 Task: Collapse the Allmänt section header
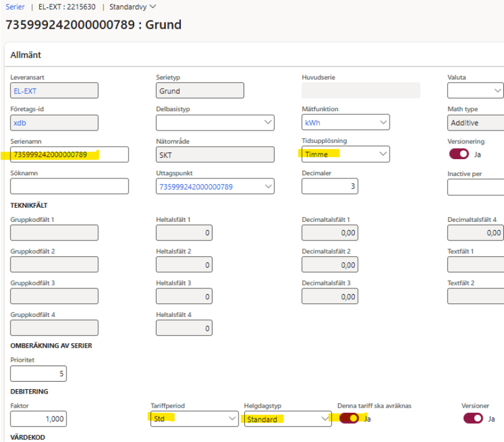(x=26, y=55)
